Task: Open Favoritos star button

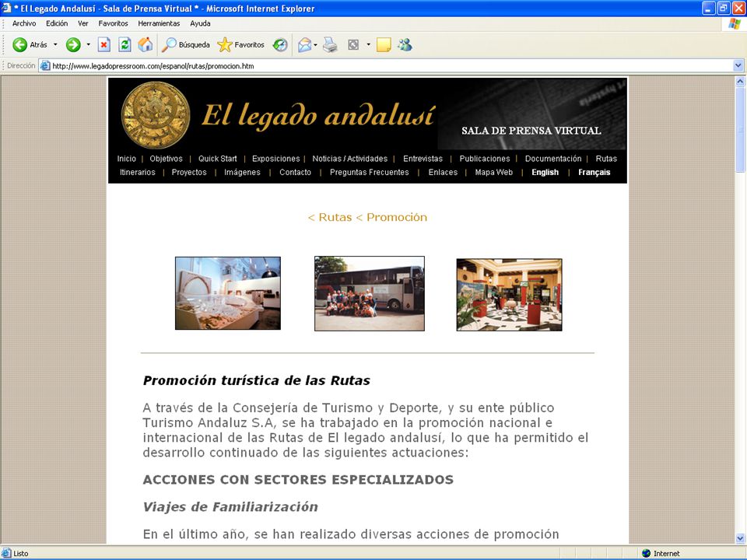Action: tap(224, 45)
